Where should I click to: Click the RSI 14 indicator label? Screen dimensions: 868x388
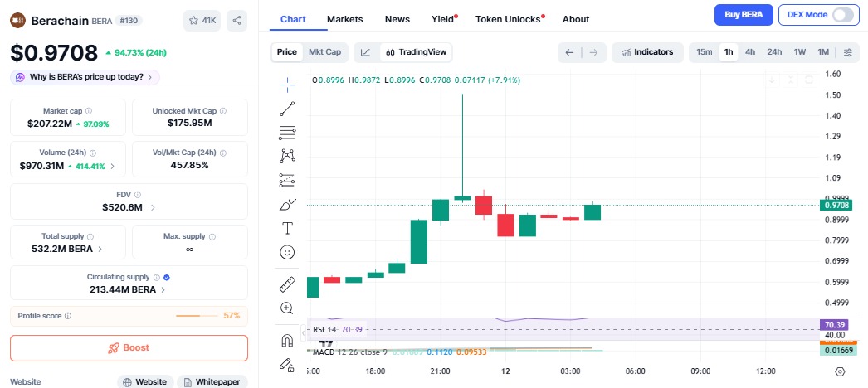click(325, 330)
